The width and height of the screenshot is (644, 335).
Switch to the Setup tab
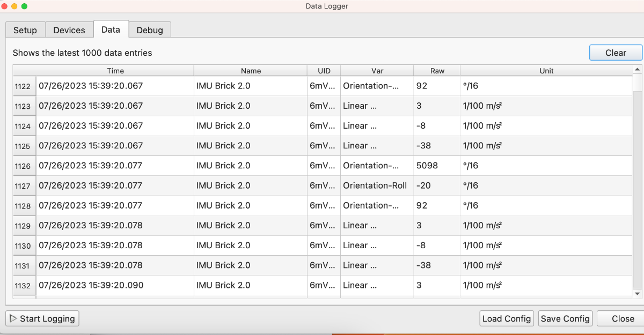[25, 30]
